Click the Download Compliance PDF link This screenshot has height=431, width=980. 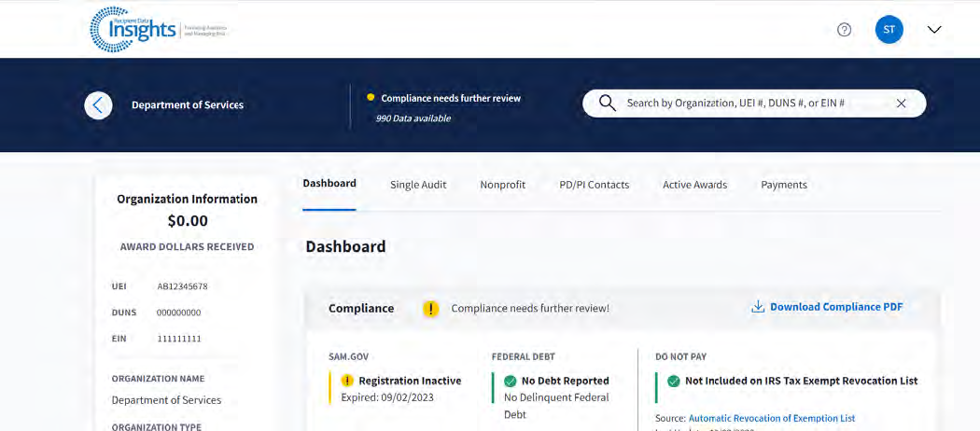pos(835,307)
